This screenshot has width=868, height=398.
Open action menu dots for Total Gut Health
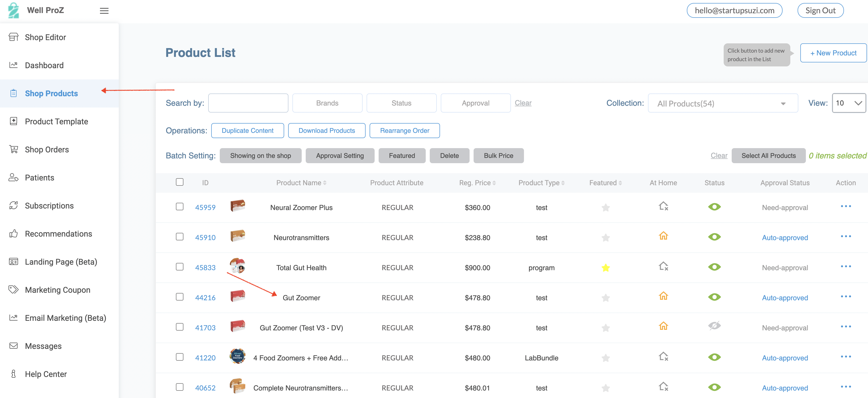coord(846,267)
